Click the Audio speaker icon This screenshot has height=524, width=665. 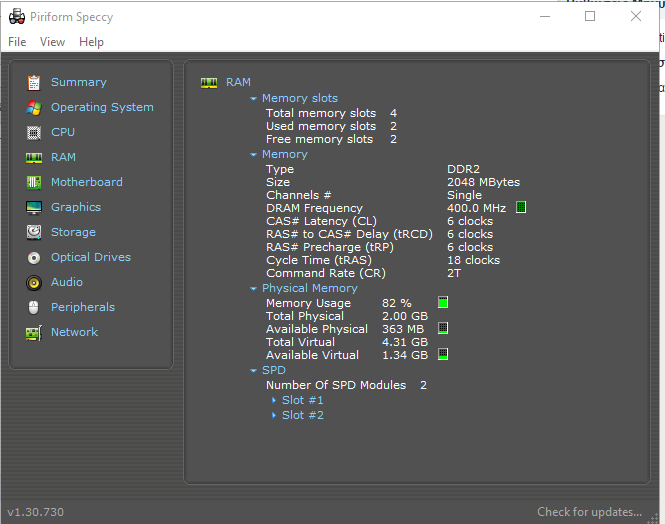(34, 283)
